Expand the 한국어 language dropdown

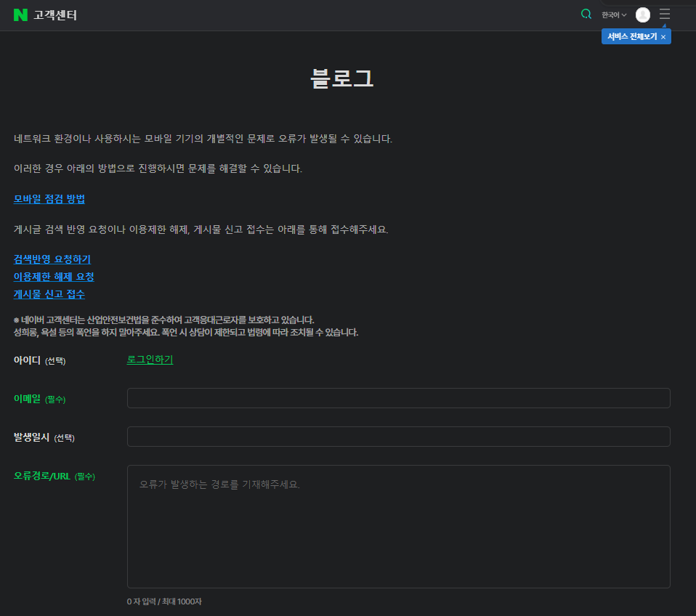pos(614,15)
